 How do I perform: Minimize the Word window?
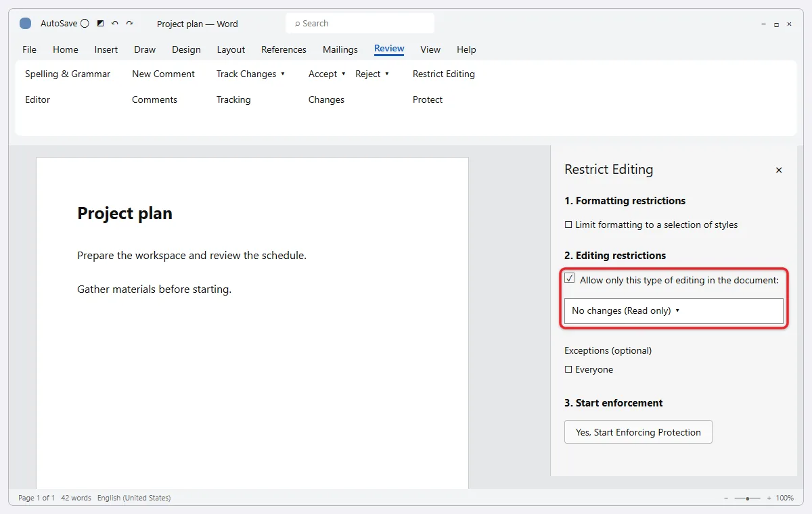click(x=764, y=24)
